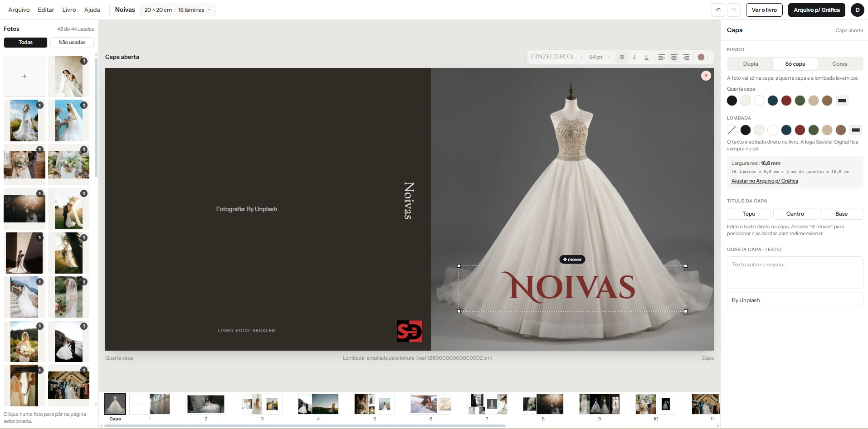Open the text color dropdown
This screenshot has height=429, width=868.
click(x=703, y=57)
